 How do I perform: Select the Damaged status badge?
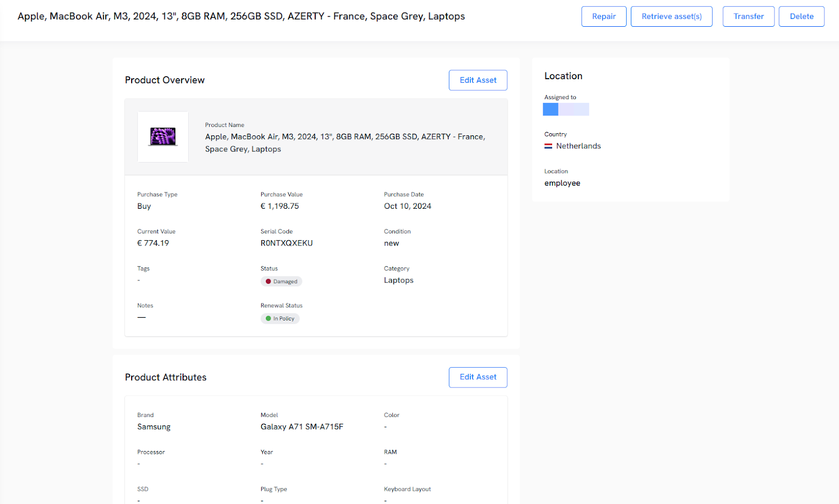coord(282,282)
